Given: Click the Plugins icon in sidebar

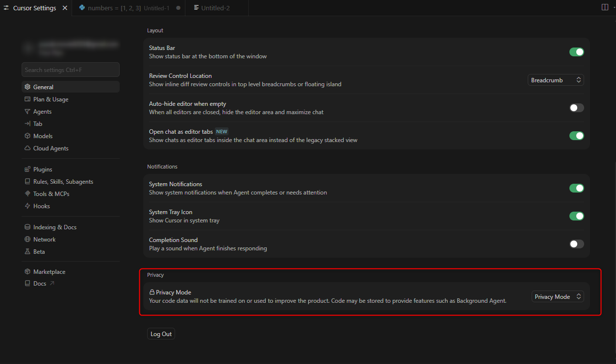Looking at the screenshot, I should [27, 170].
